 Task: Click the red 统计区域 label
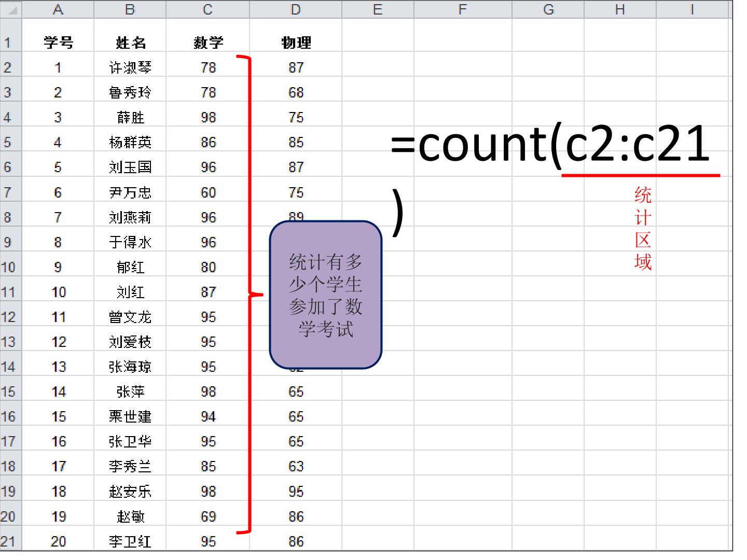point(643,228)
